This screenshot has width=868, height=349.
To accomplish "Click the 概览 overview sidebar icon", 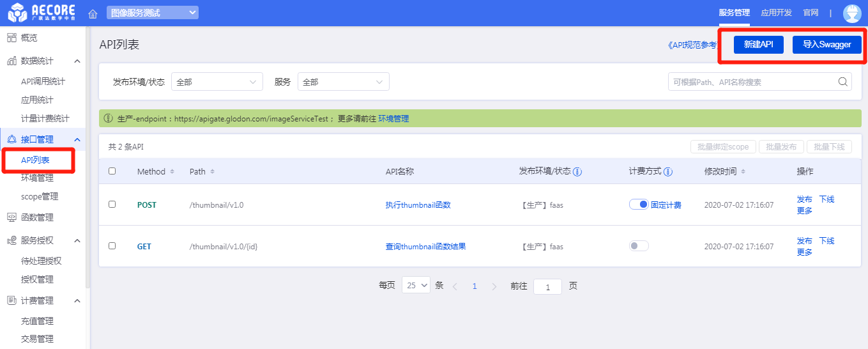I will pos(11,38).
